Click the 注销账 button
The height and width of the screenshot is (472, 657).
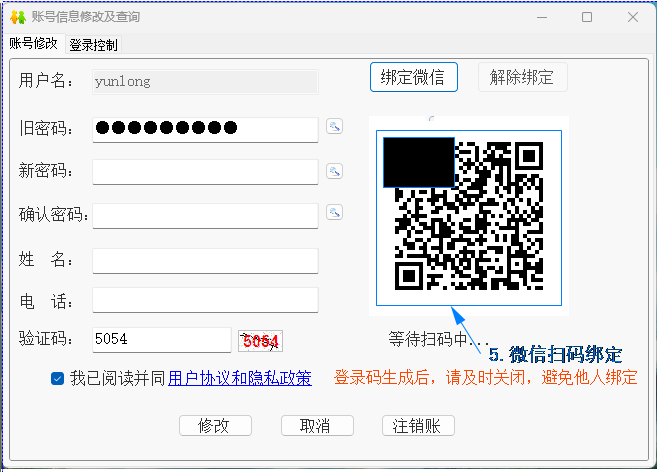tap(418, 426)
